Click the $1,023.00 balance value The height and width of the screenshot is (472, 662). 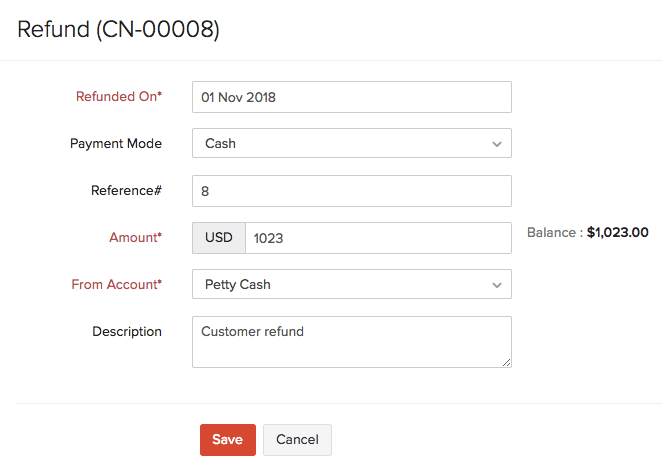617,233
